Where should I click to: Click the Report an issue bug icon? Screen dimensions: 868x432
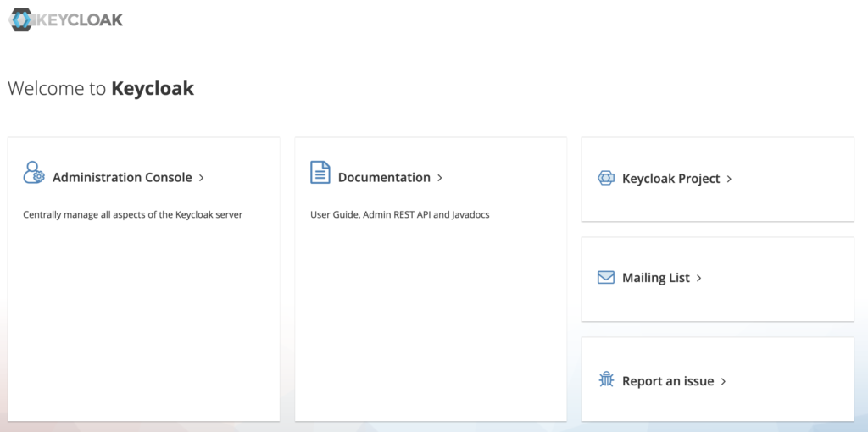click(606, 379)
